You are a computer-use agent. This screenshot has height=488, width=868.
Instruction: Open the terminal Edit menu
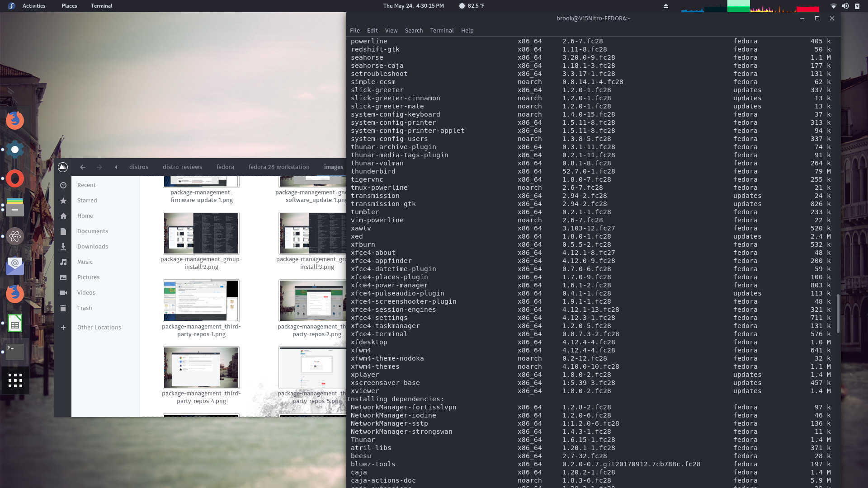point(372,30)
